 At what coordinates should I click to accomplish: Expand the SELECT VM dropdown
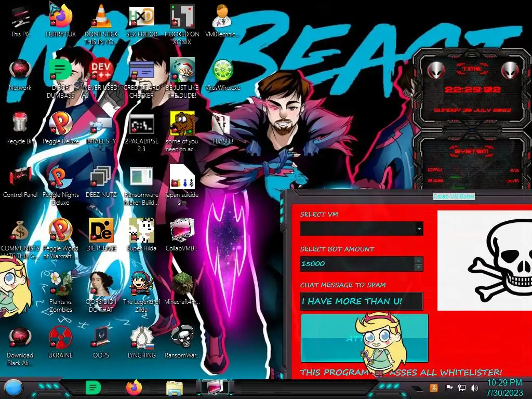click(x=419, y=229)
